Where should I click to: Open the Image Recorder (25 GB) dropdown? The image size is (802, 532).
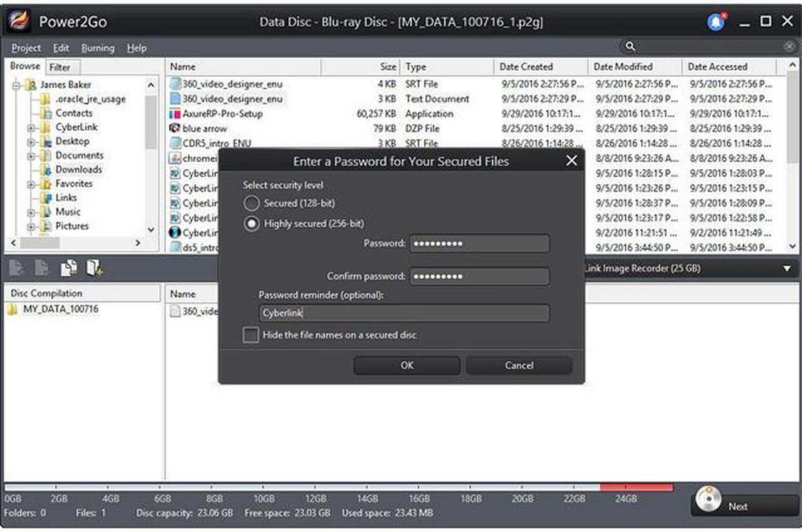(x=787, y=268)
